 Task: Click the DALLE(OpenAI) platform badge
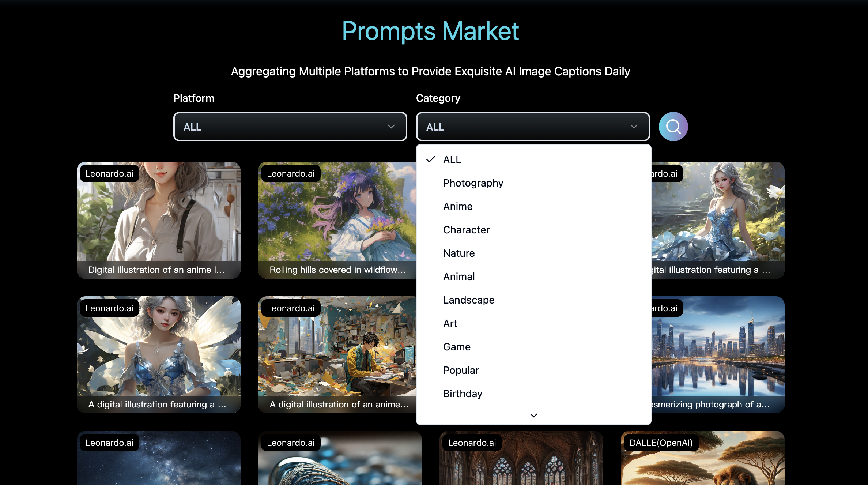[x=661, y=443]
